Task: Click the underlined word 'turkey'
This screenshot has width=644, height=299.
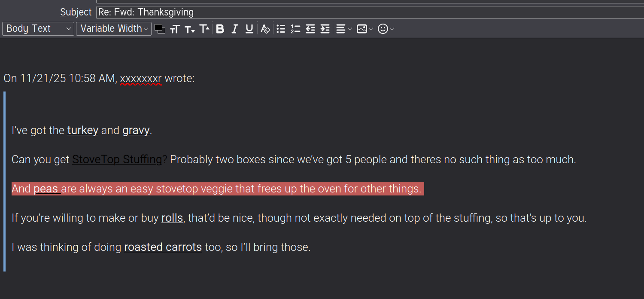Action: tap(83, 130)
